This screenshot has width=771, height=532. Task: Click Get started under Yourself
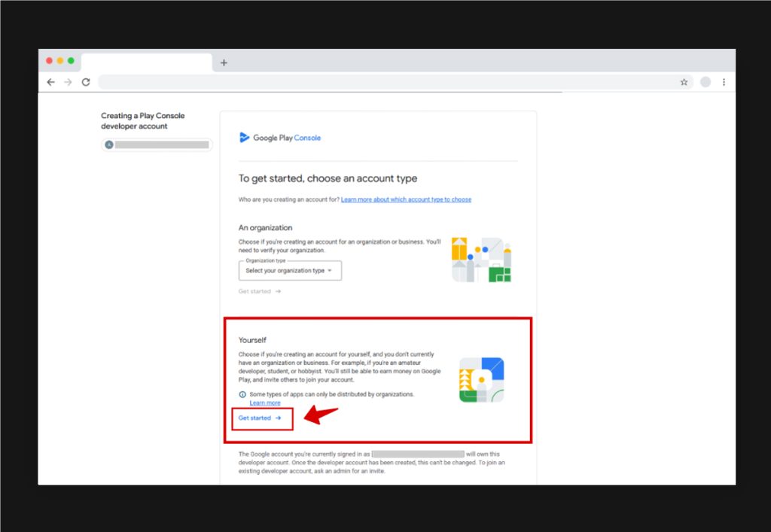260,418
